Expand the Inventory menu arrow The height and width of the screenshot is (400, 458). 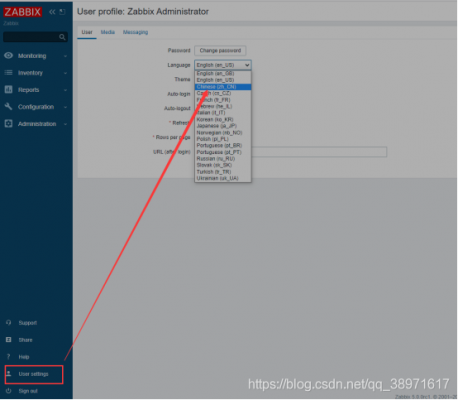(65, 73)
